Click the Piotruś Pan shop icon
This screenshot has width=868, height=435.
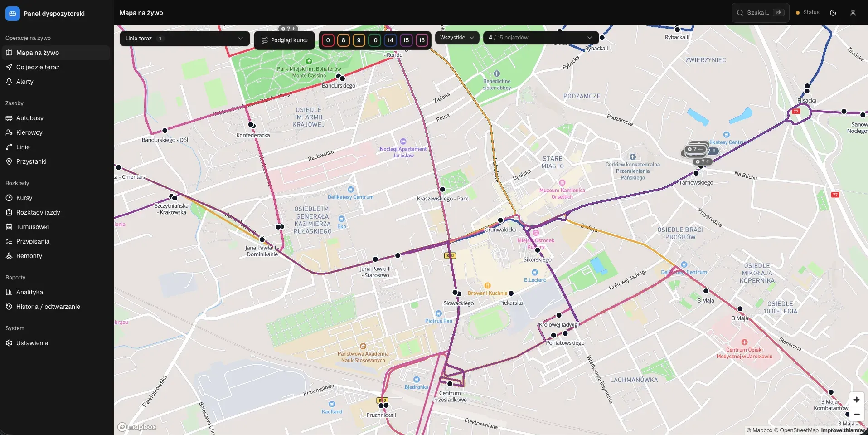438,313
